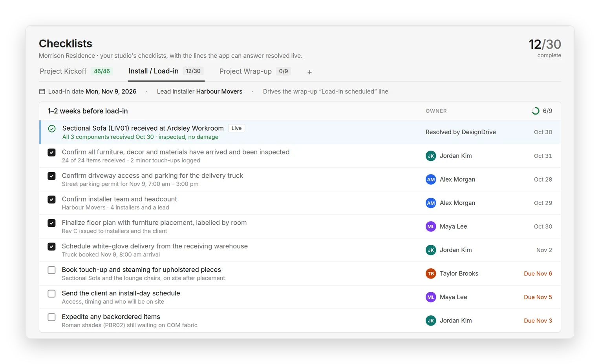This screenshot has height=364, width=600.
Task: Click Maya Lee's avatar on the floor plan row
Action: [431, 226]
